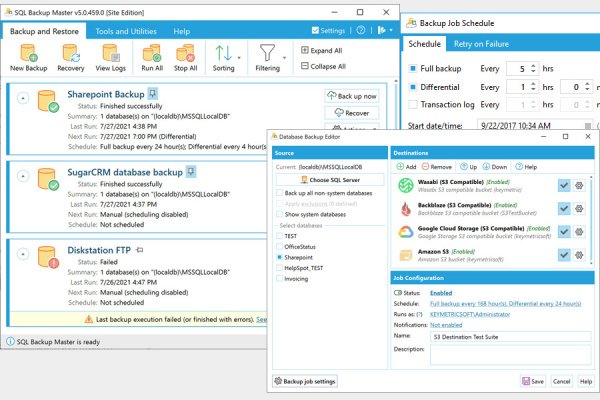
Task: Open settings gear for Backblaze destination
Action: [x=579, y=209]
